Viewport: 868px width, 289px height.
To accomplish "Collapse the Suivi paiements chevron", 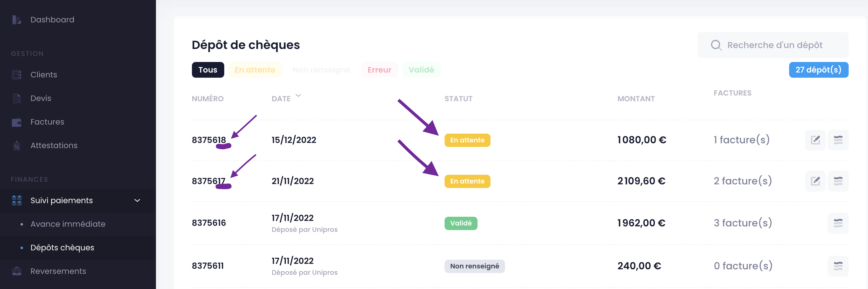I will [x=137, y=200].
